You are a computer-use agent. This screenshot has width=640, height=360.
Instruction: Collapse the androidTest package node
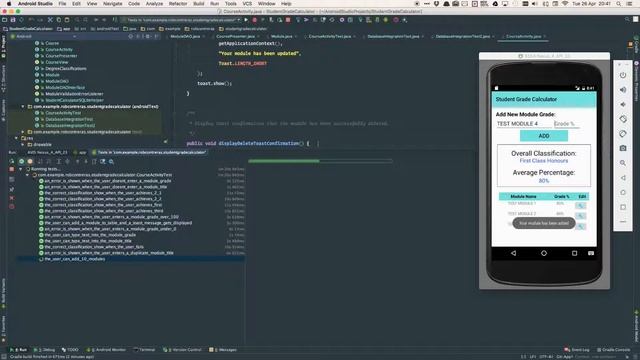(x=23, y=107)
